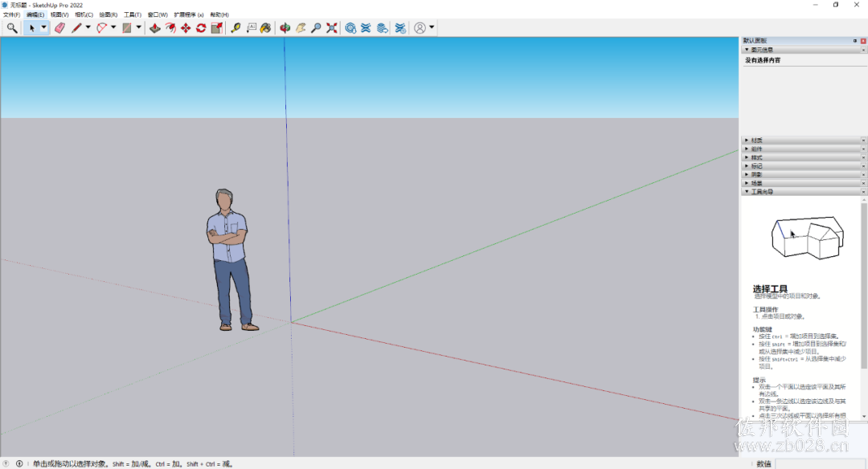Close the 阴影 panel with its x
Screen dimensions: 868x469
pyautogui.click(x=863, y=174)
